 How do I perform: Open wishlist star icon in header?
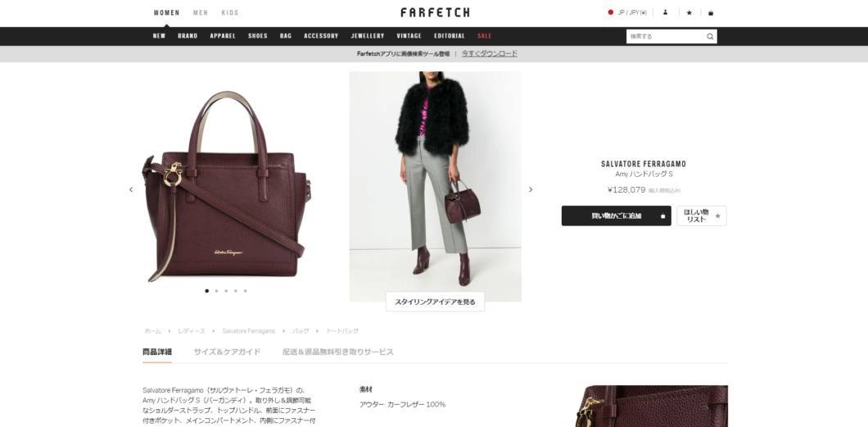[689, 12]
